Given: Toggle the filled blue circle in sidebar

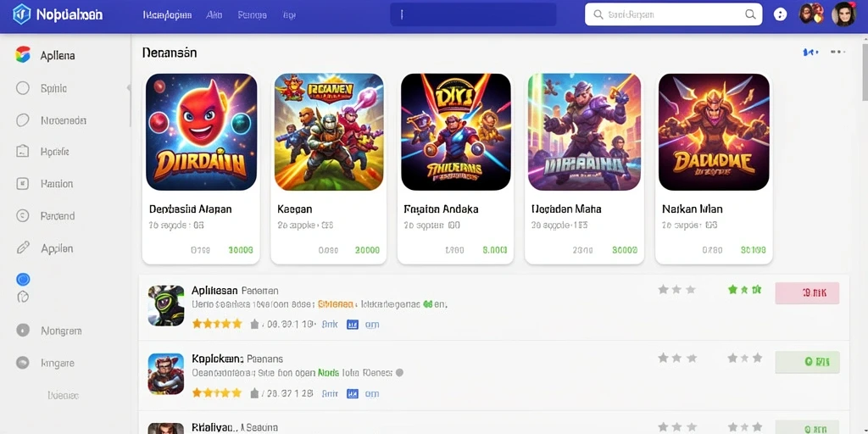Looking at the screenshot, I should (x=23, y=279).
